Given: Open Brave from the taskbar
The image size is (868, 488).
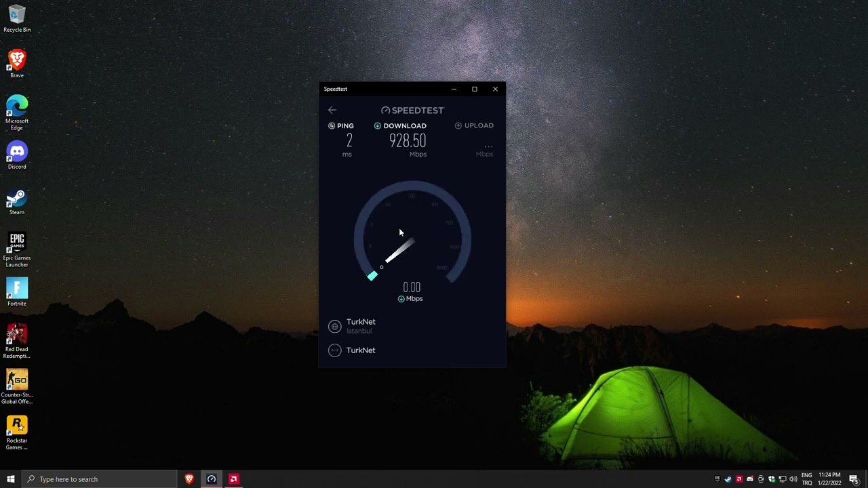Looking at the screenshot, I should (189, 479).
